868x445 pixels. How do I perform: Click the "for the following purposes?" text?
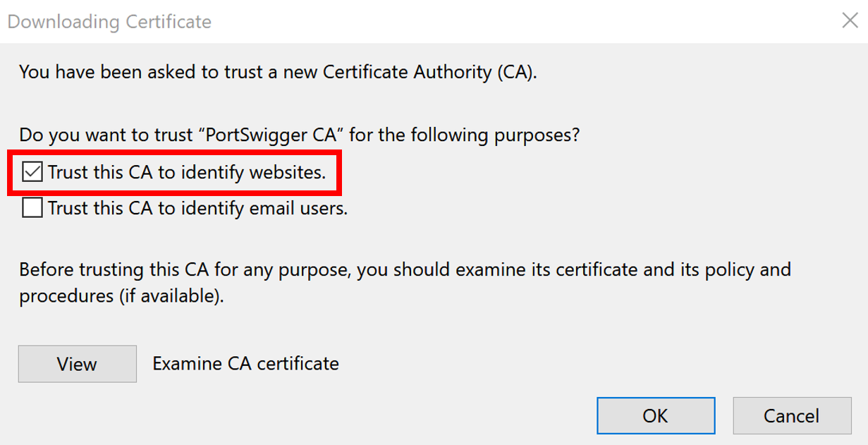(x=465, y=134)
